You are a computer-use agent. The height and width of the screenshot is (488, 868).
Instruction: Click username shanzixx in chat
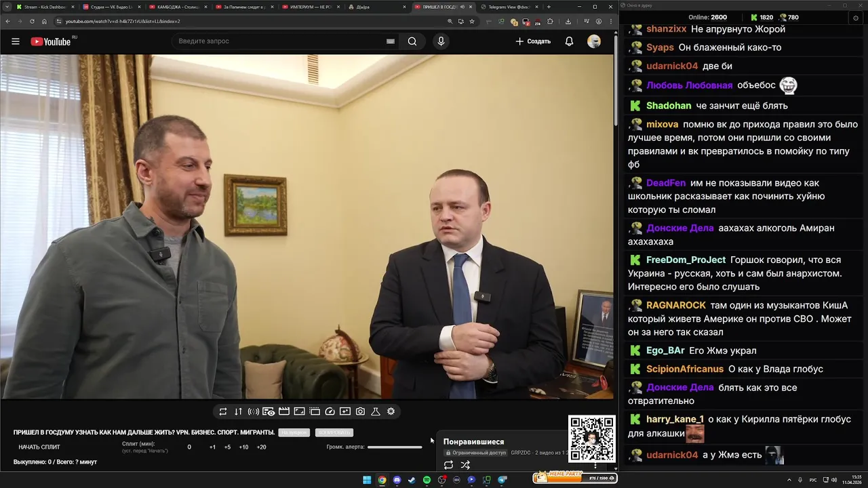point(666,29)
